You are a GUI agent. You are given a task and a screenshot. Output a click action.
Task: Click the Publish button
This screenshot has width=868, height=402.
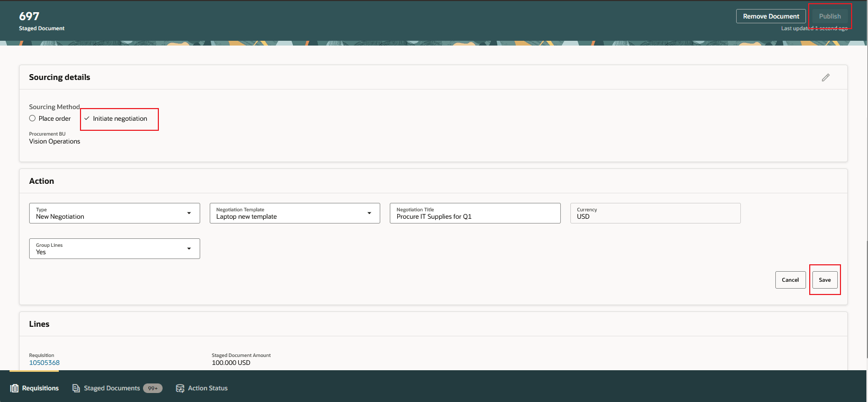(830, 16)
